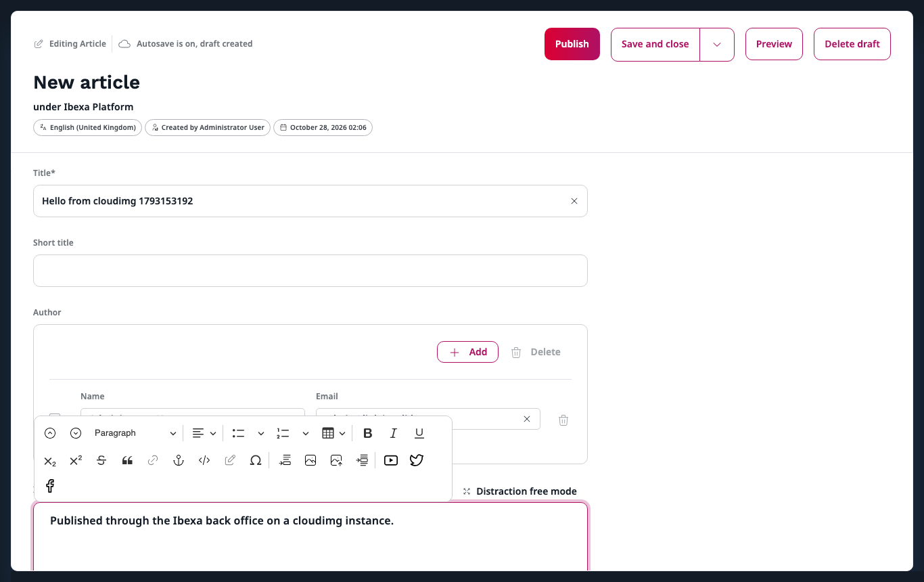Click Delete draft
Screen dimensions: 924x582
pos(852,44)
